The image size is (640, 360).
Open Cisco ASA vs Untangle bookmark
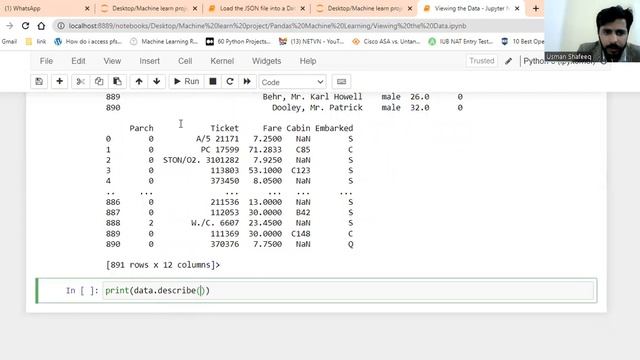pos(386,42)
